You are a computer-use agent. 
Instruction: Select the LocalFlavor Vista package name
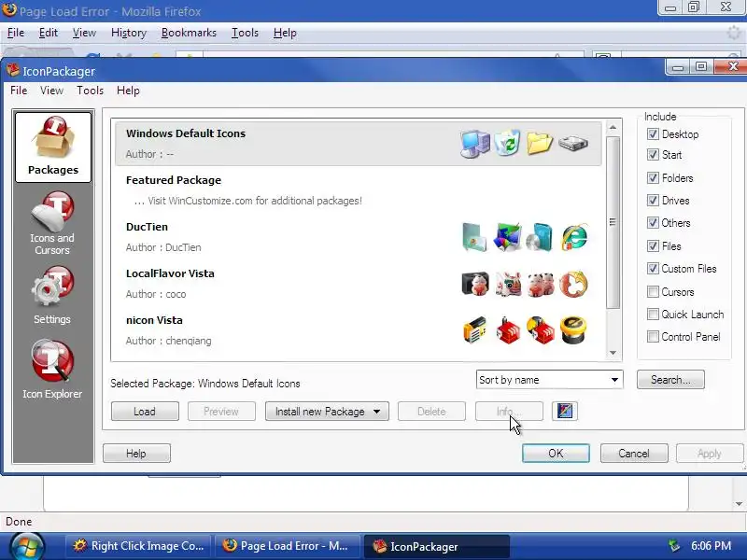pos(170,273)
